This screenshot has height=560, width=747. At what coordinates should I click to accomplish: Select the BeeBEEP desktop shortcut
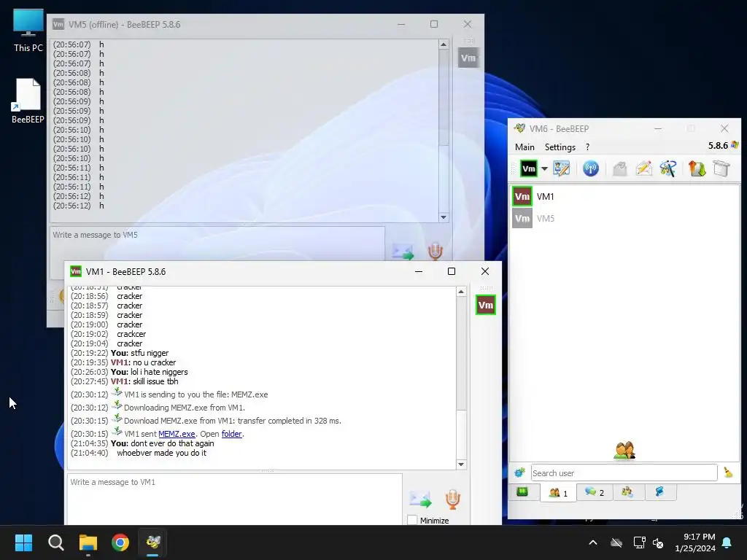pyautogui.click(x=28, y=101)
